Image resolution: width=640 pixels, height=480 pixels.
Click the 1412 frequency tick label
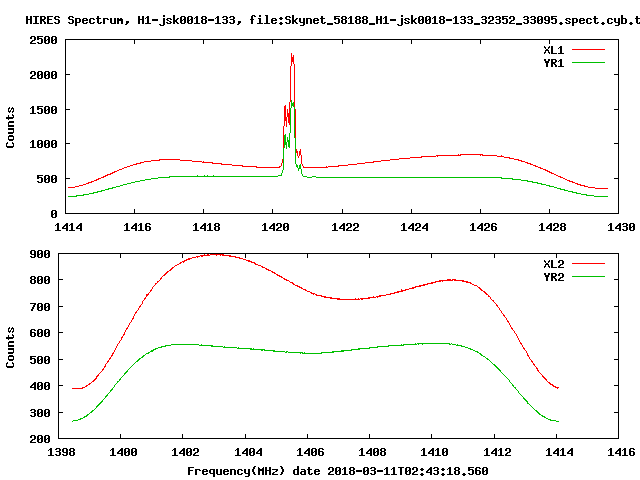click(x=497, y=452)
